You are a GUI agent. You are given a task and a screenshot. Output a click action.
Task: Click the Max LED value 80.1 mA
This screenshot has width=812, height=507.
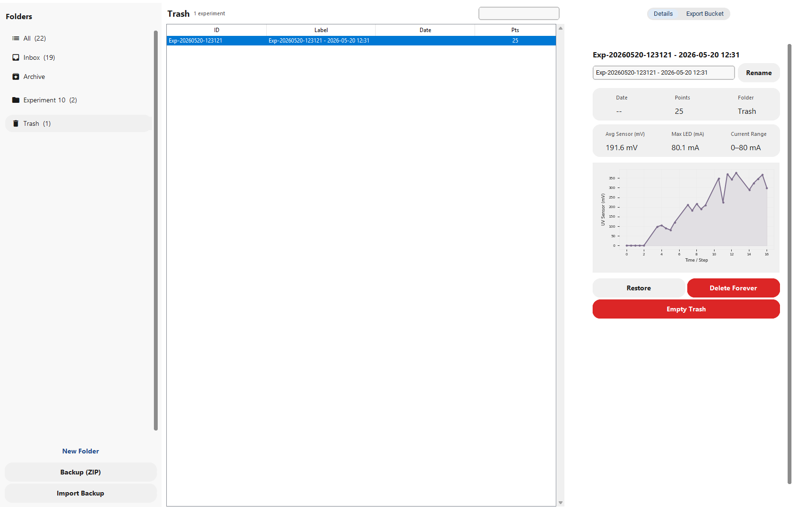(685, 148)
